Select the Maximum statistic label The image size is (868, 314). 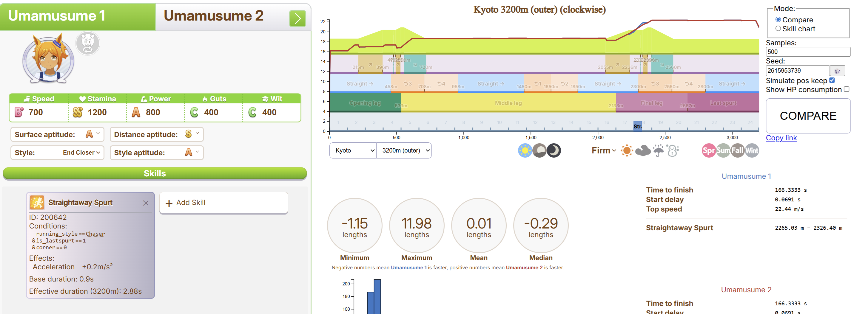pos(417,258)
